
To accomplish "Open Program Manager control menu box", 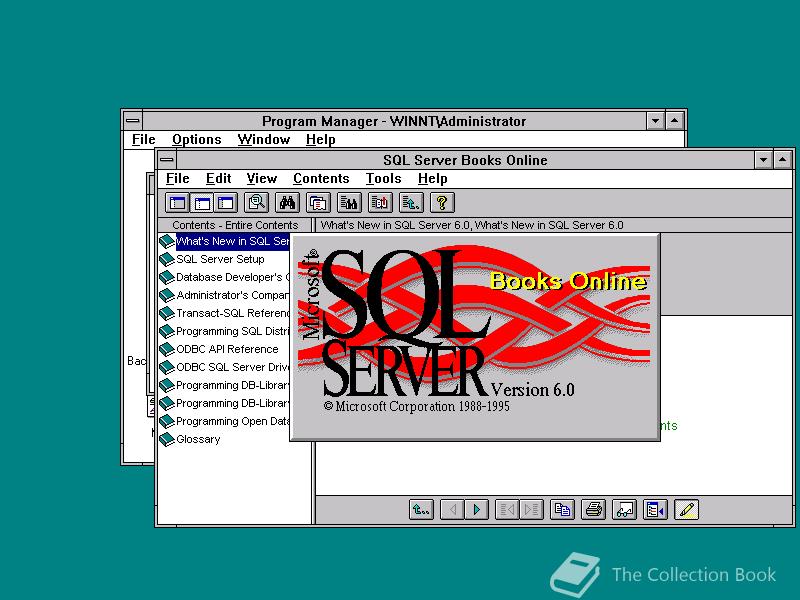I will [x=133, y=121].
